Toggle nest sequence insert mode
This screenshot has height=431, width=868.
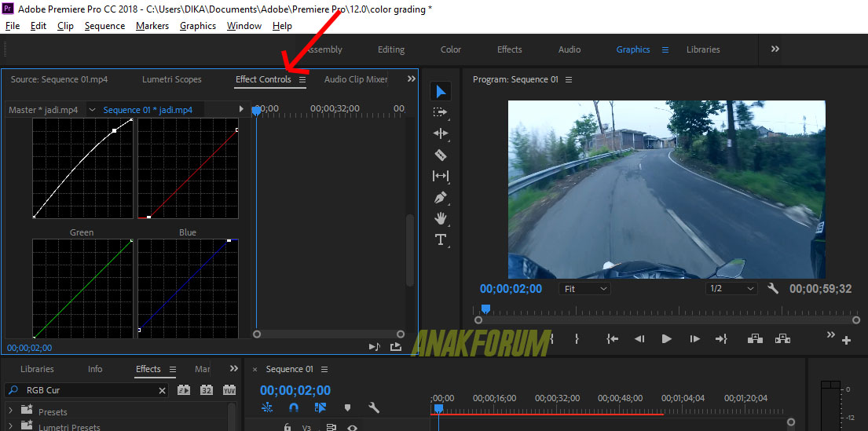click(x=267, y=408)
